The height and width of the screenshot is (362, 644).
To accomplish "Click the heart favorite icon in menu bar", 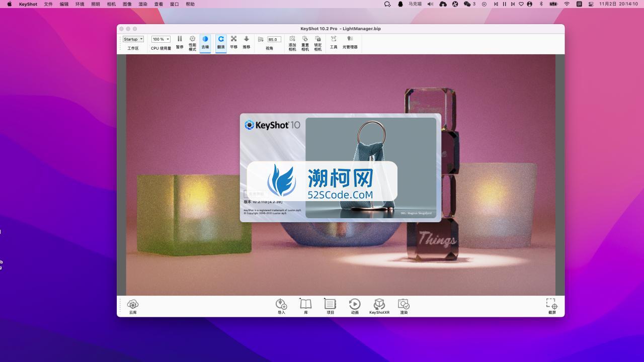I will coord(521,4).
